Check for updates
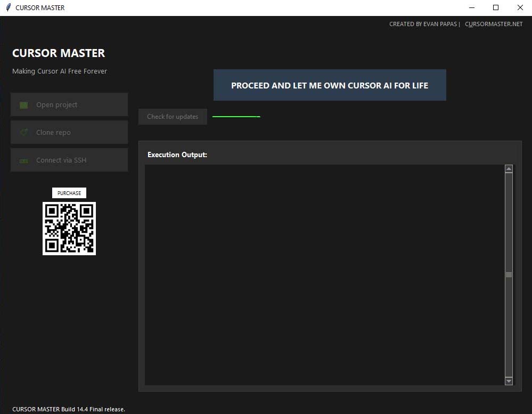The width and height of the screenshot is (532, 414). pyautogui.click(x=173, y=117)
